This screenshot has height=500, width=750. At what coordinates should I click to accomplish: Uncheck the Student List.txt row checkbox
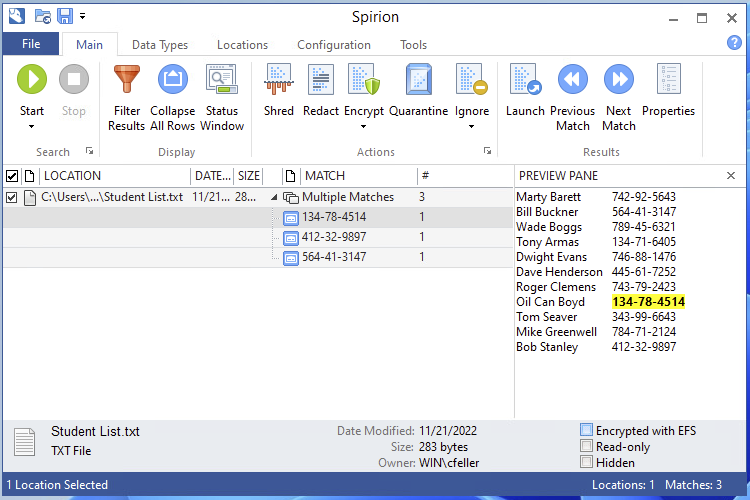(x=12, y=197)
